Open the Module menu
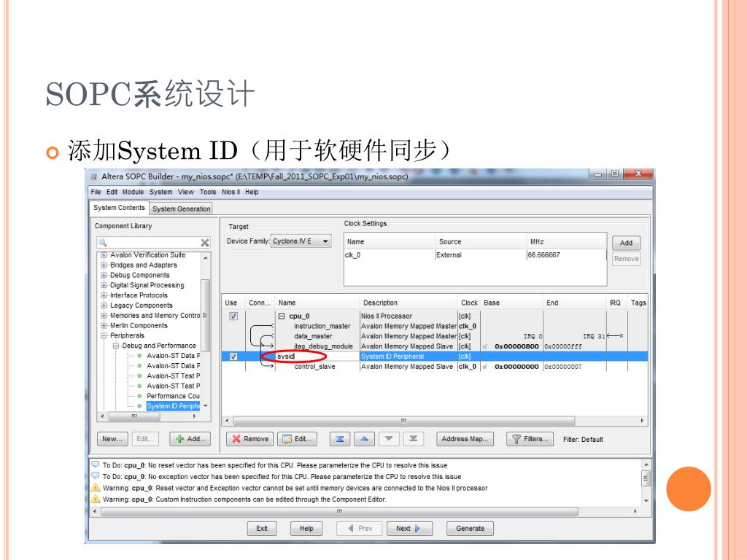 133,192
